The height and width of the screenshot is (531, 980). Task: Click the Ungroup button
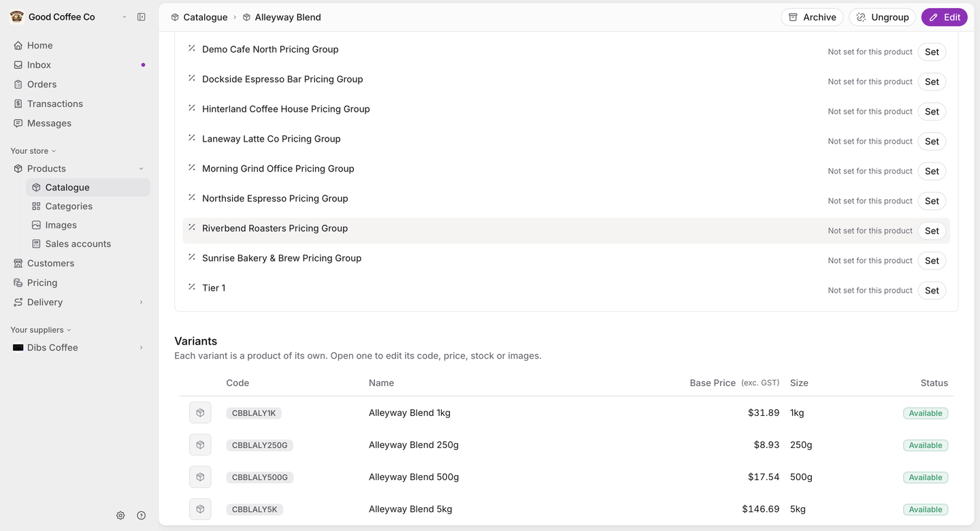[x=882, y=17]
